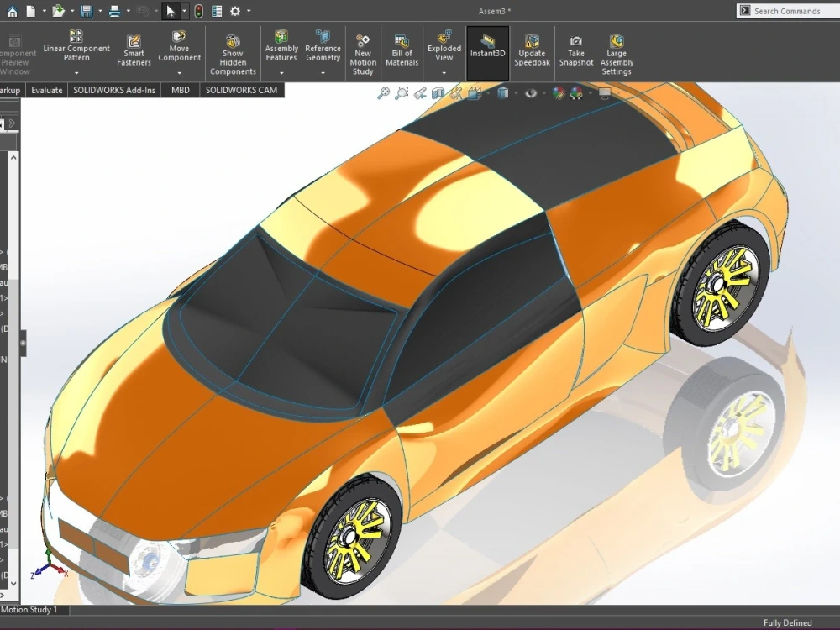Image resolution: width=840 pixels, height=630 pixels.
Task: Click the Zoom to Fit icon
Action: [383, 92]
